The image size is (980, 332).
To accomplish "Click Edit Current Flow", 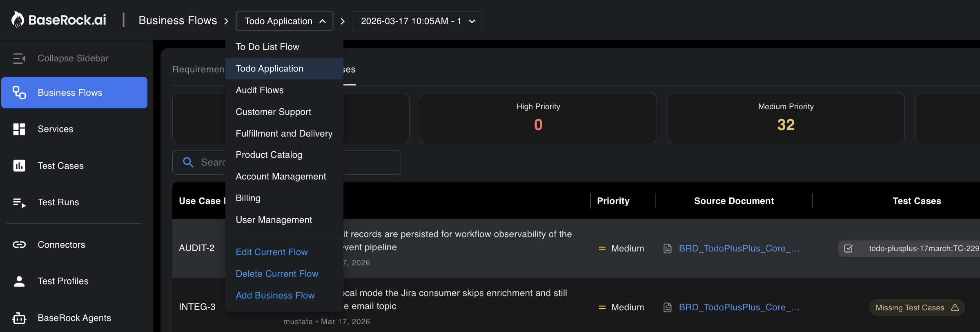I will pos(271,252).
